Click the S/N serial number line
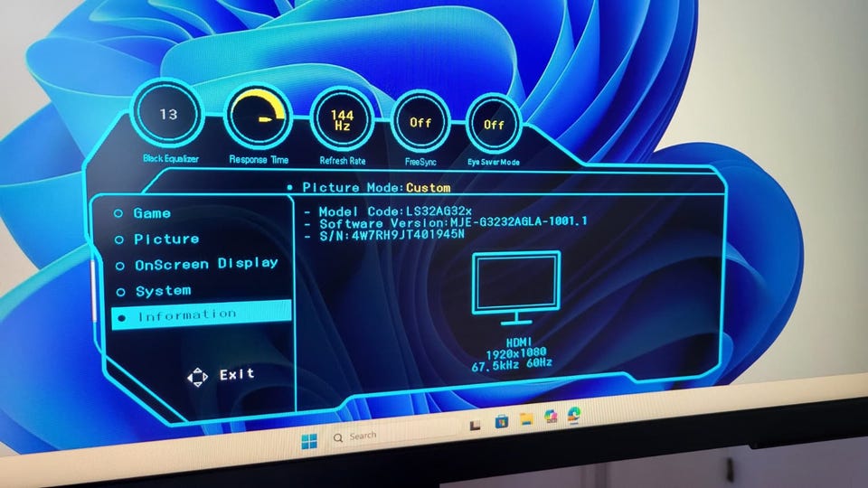The height and width of the screenshot is (488, 868). click(385, 235)
